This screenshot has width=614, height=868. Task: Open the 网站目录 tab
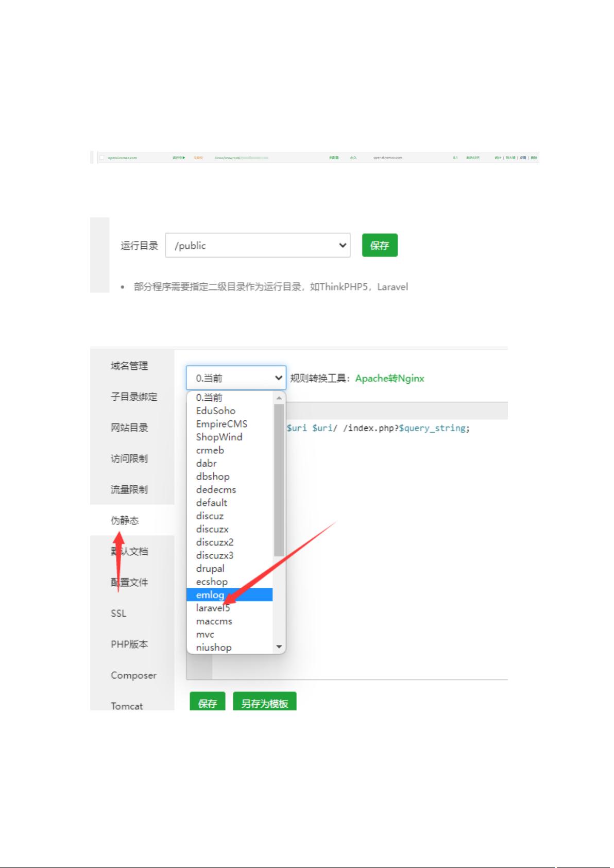[x=129, y=428]
